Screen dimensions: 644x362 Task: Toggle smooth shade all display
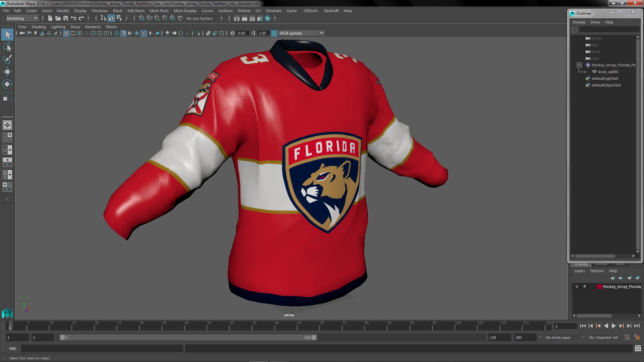pos(123,33)
